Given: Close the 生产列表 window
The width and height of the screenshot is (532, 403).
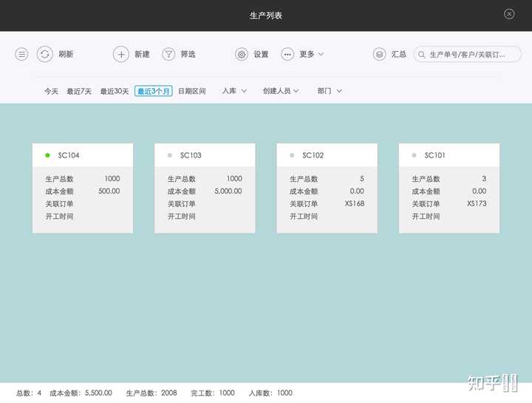Looking at the screenshot, I should pos(509,14).
